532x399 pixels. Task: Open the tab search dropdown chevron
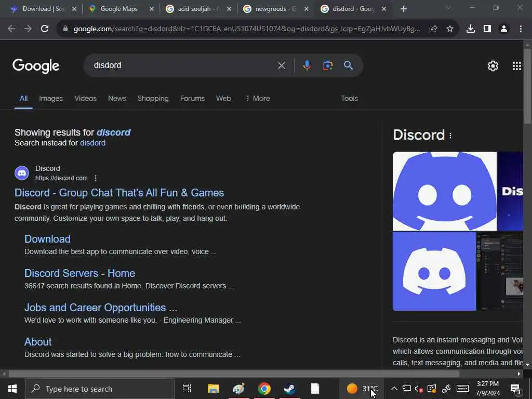448,7
